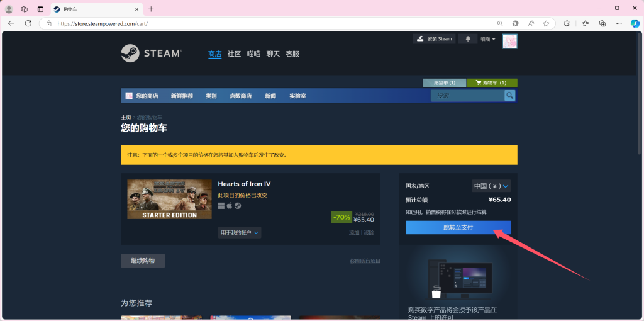Click the read aloud icon in the address bar
The image size is (644, 321).
[531, 23]
